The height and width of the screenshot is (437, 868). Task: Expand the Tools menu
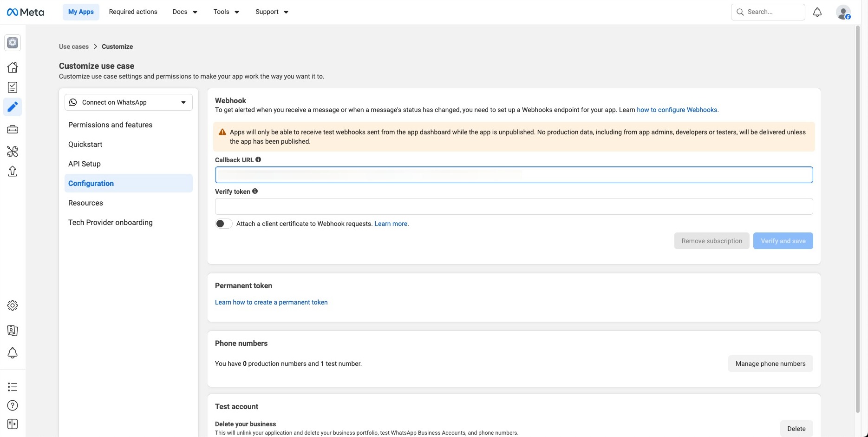pyautogui.click(x=226, y=12)
